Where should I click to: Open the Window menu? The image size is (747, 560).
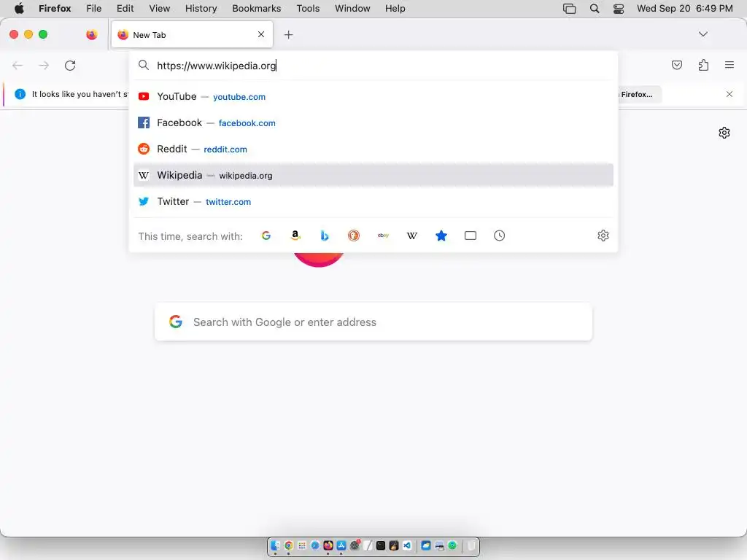click(x=352, y=9)
